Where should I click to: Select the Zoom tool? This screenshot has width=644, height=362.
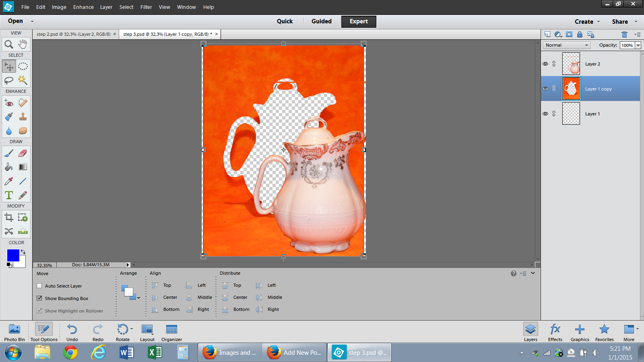coord(8,44)
